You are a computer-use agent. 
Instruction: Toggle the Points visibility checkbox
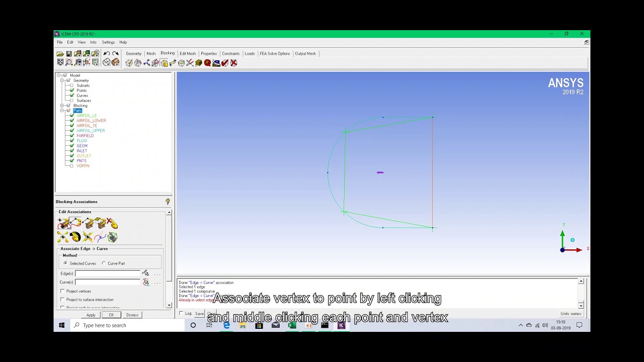(72, 90)
